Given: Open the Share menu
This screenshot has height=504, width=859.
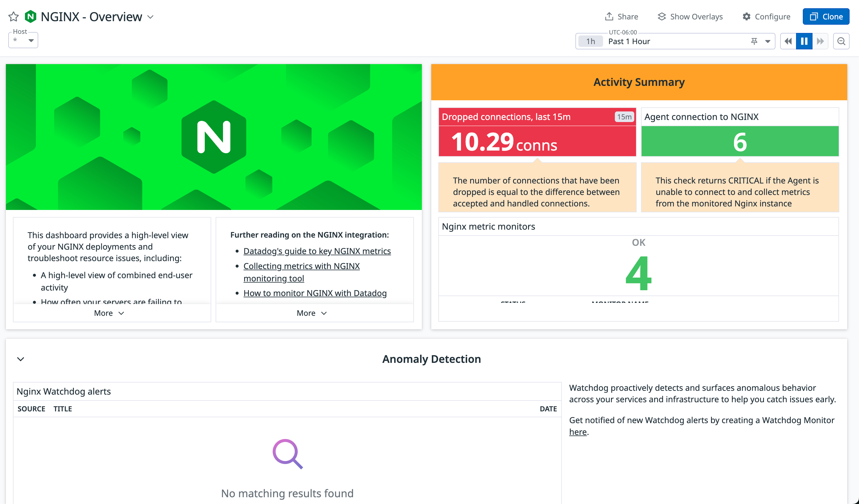Looking at the screenshot, I should point(621,16).
